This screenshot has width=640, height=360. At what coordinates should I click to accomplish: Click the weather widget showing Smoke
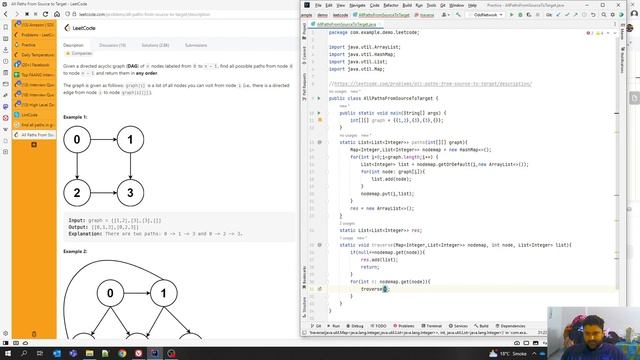tap(507, 353)
